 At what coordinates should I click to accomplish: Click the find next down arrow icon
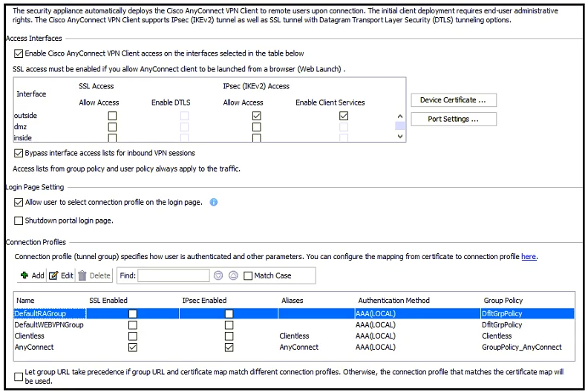pos(218,275)
